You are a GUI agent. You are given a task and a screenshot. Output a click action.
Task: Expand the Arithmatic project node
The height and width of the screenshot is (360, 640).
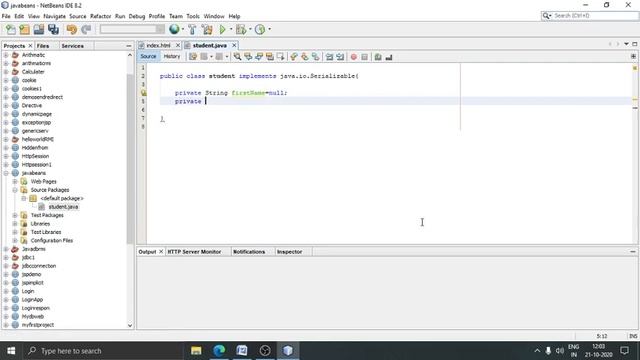click(6, 55)
